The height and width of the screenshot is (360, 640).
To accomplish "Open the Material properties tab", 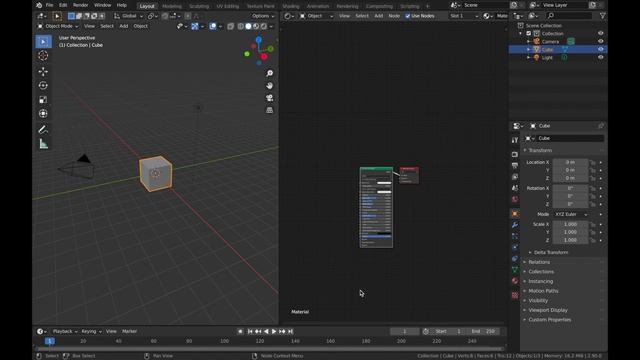I will tap(515, 281).
